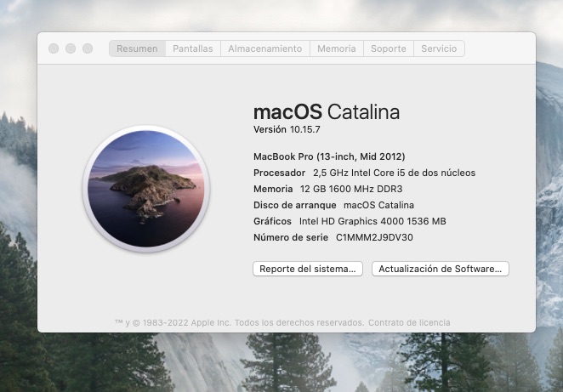The width and height of the screenshot is (563, 392).
Task: Minimize the window with the middle title-bar button
Action: click(71, 48)
